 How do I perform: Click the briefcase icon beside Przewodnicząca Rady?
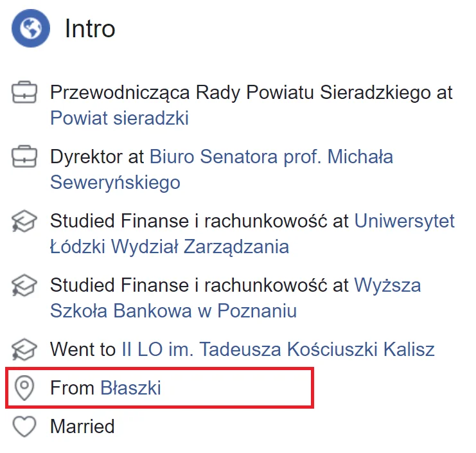pos(24,92)
